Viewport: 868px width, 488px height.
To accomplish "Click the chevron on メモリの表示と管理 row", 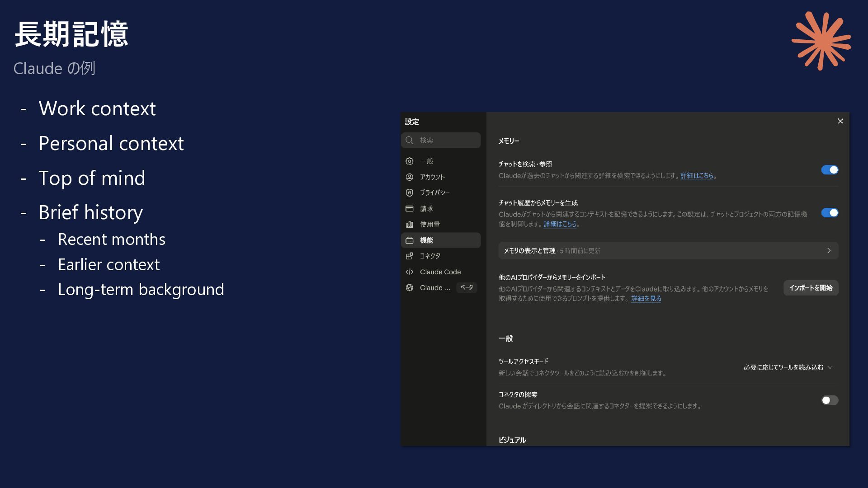I will pyautogui.click(x=829, y=251).
